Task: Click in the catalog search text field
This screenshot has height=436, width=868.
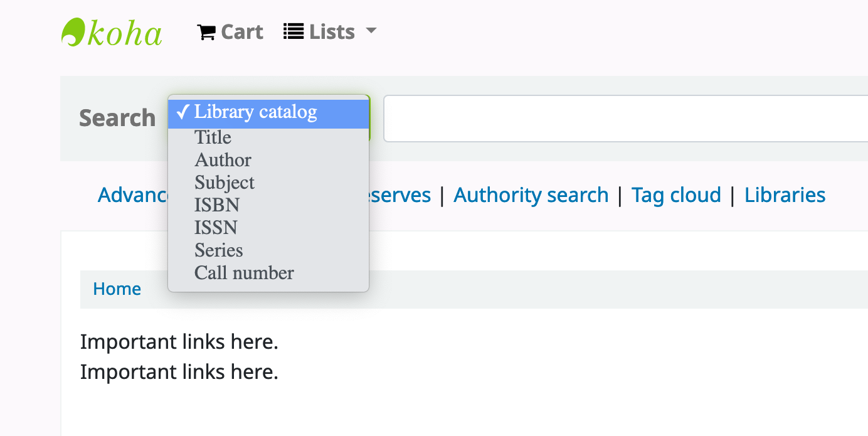Action: coord(621,119)
